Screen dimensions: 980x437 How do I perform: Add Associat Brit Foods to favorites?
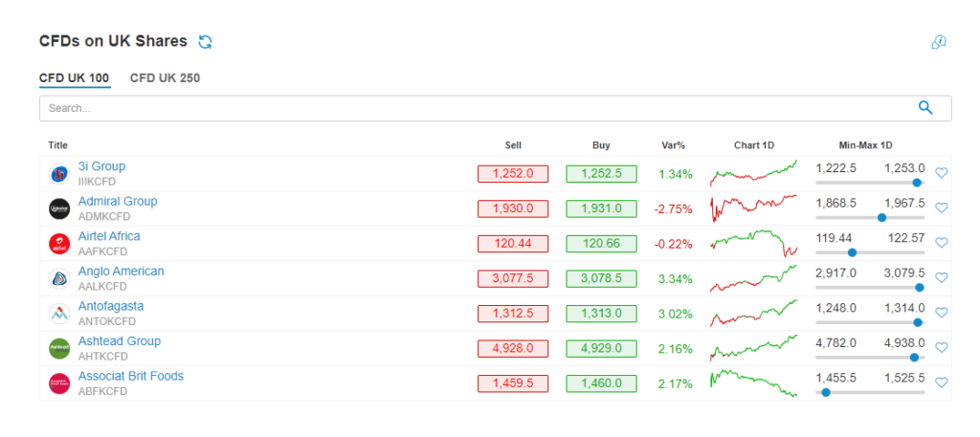tap(942, 383)
